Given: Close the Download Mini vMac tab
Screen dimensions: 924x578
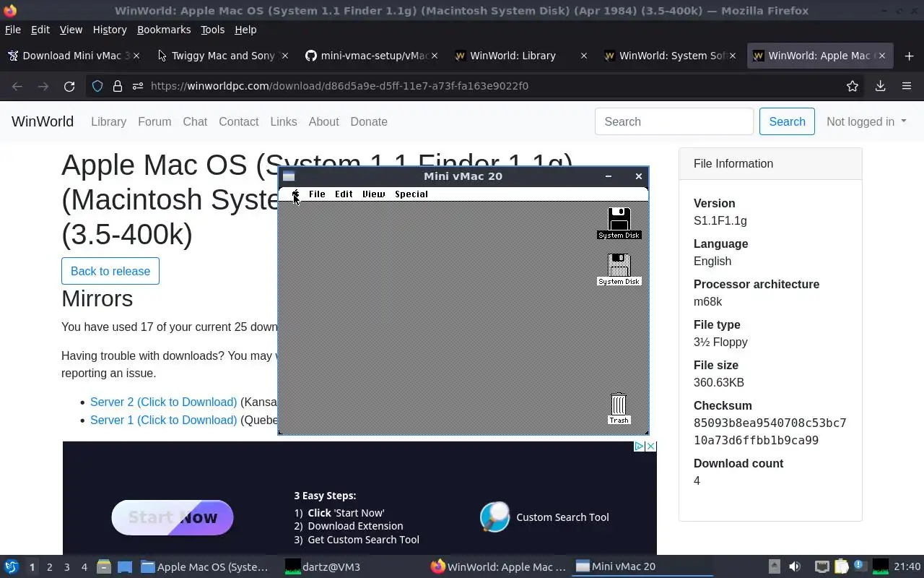Looking at the screenshot, I should 136,56.
